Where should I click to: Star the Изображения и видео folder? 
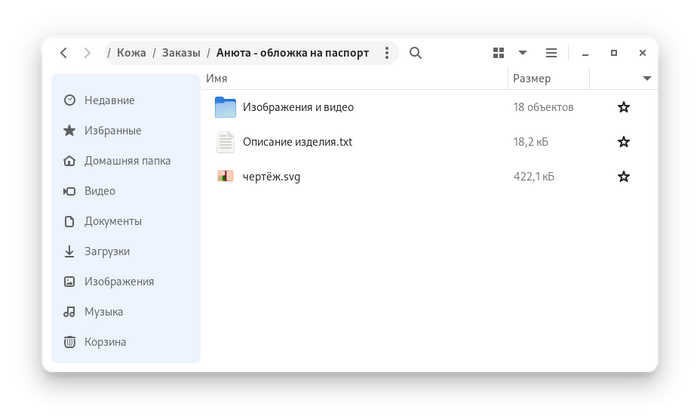(x=624, y=107)
